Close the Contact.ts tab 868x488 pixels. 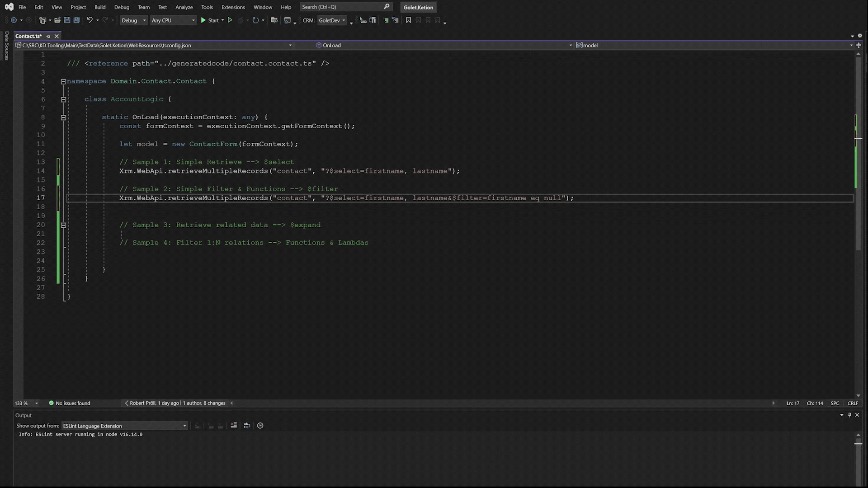[x=57, y=36]
